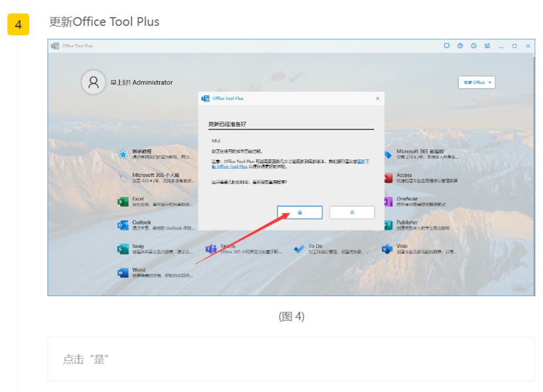Click the Microsoft 365 家庭版 tag icon
Viewport: 543px width, 392px height.
click(388, 155)
